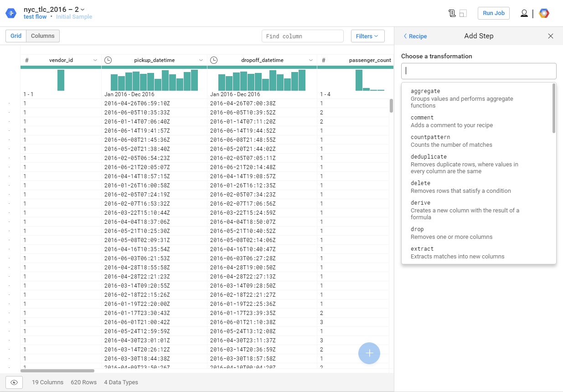Open the Filters dropdown
The width and height of the screenshot is (563, 392).
coord(367,36)
